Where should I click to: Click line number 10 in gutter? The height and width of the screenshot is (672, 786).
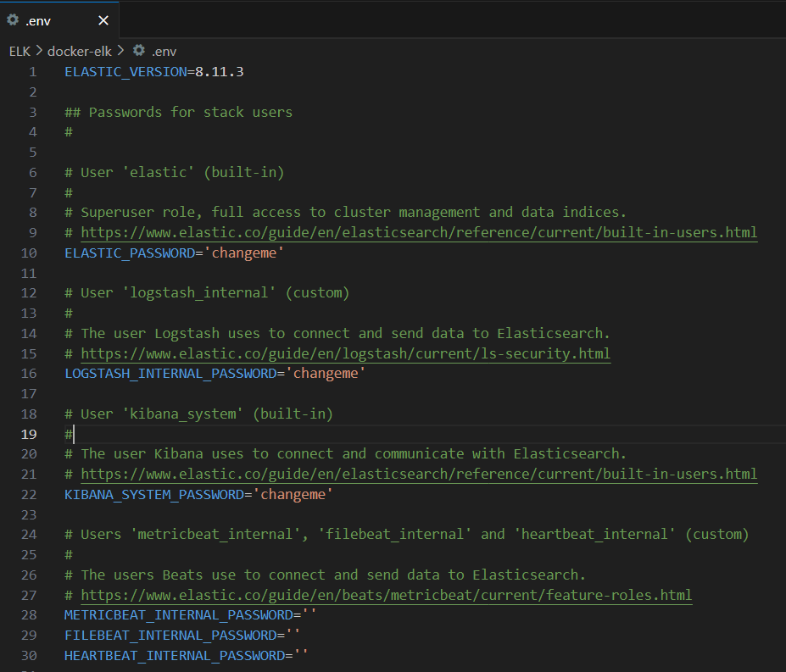[x=29, y=253]
